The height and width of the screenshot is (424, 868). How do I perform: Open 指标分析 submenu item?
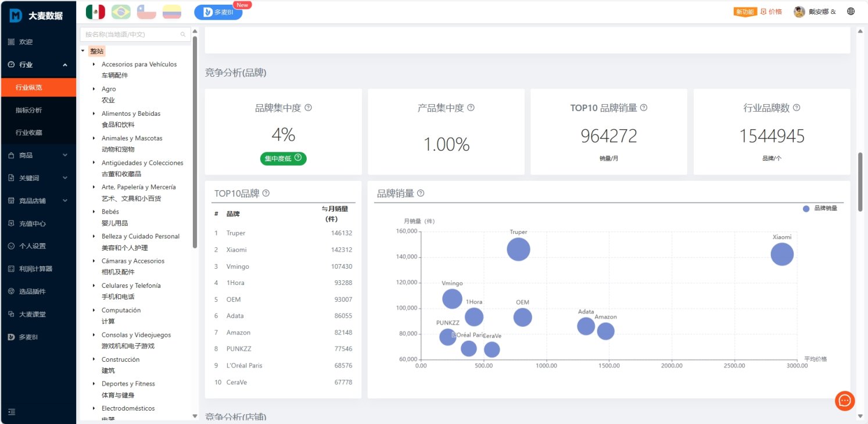(29, 110)
